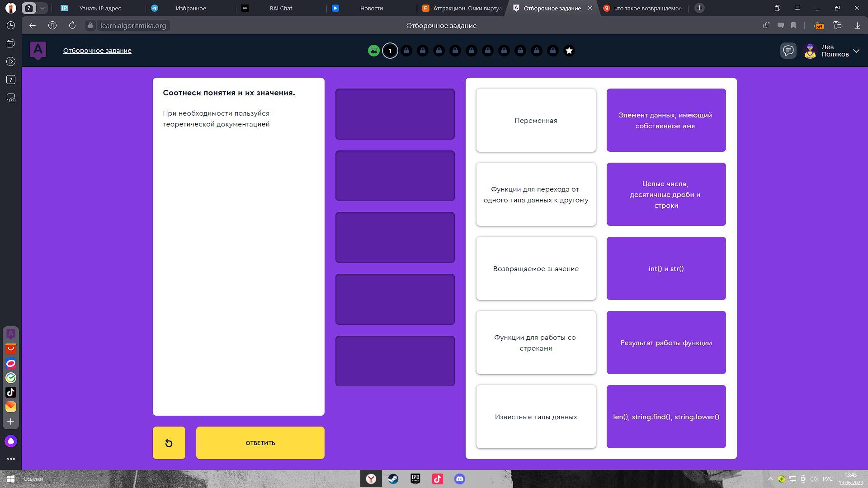Viewport: 868px width, 488px height.
Task: Click the step 1 circle indicator
Action: click(x=390, y=51)
